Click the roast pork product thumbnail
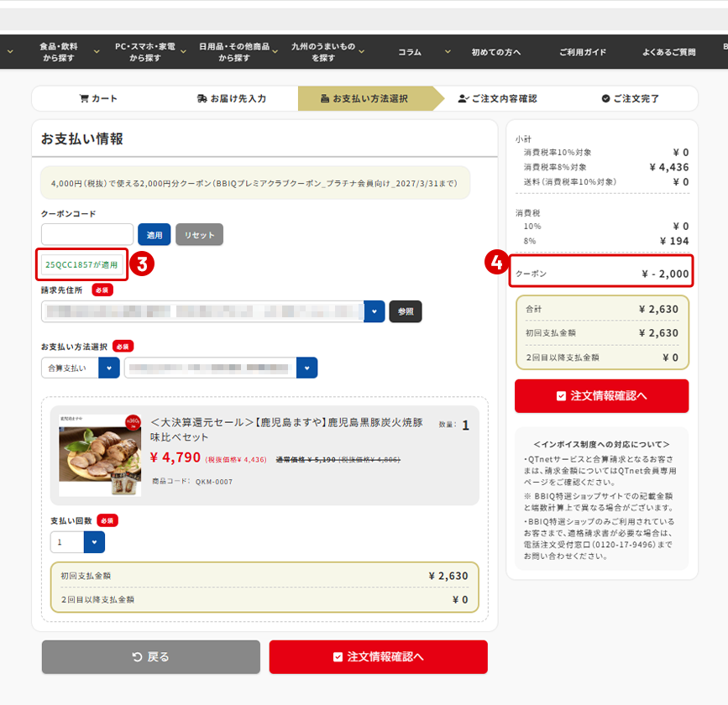The width and height of the screenshot is (728, 705). pos(100,455)
